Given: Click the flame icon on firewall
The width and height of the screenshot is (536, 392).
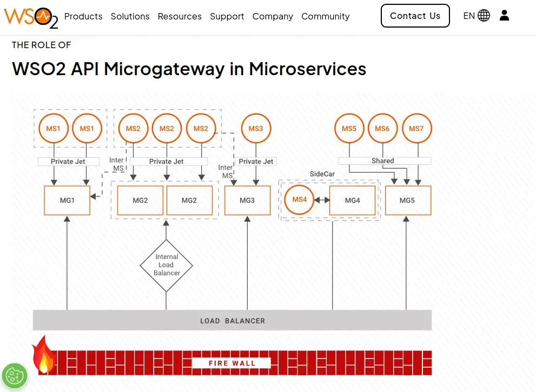Looking at the screenshot, I should pos(43,355).
